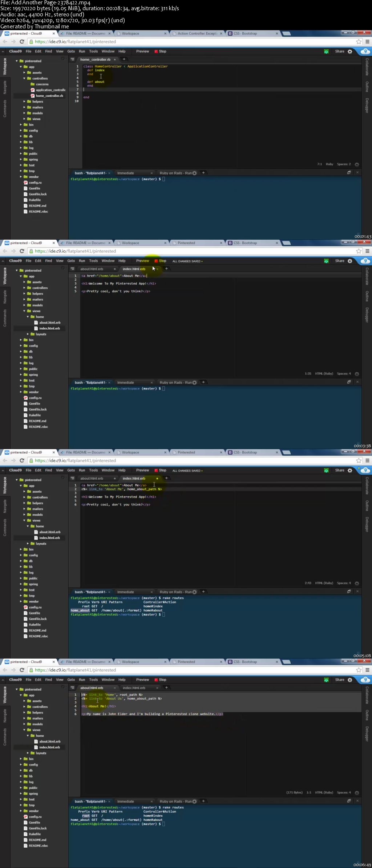372x868 pixels.
Task: Open CSS Bootstrap browser tab in 00:06:49 frame
Action: tap(252, 662)
